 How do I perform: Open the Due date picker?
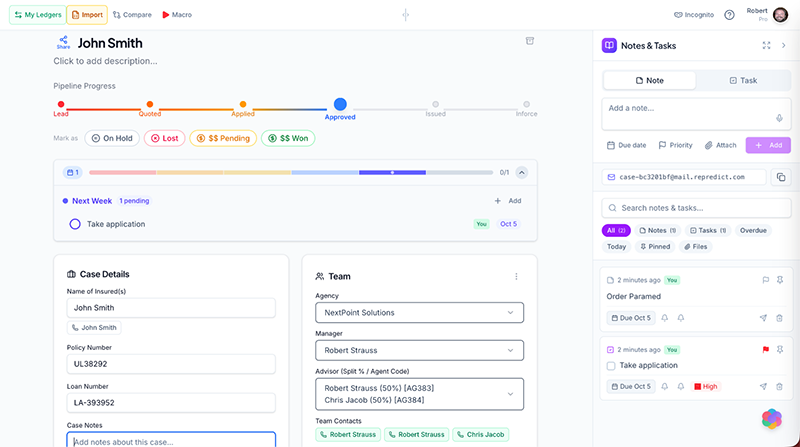(627, 145)
